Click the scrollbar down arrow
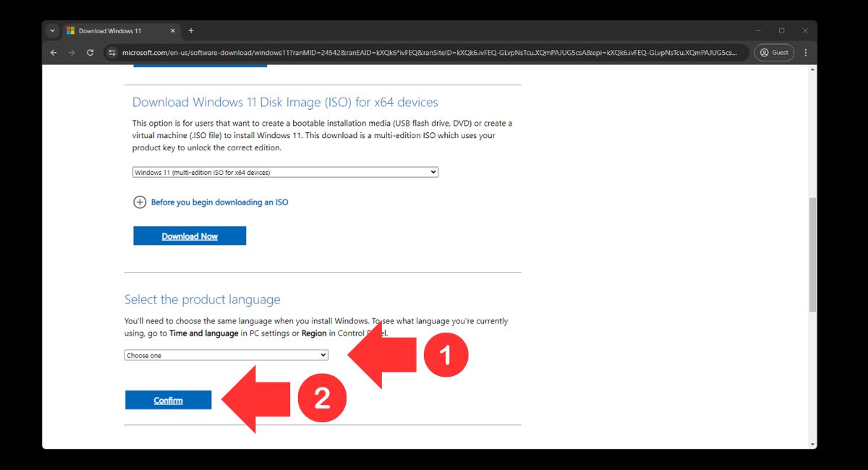 coord(812,444)
